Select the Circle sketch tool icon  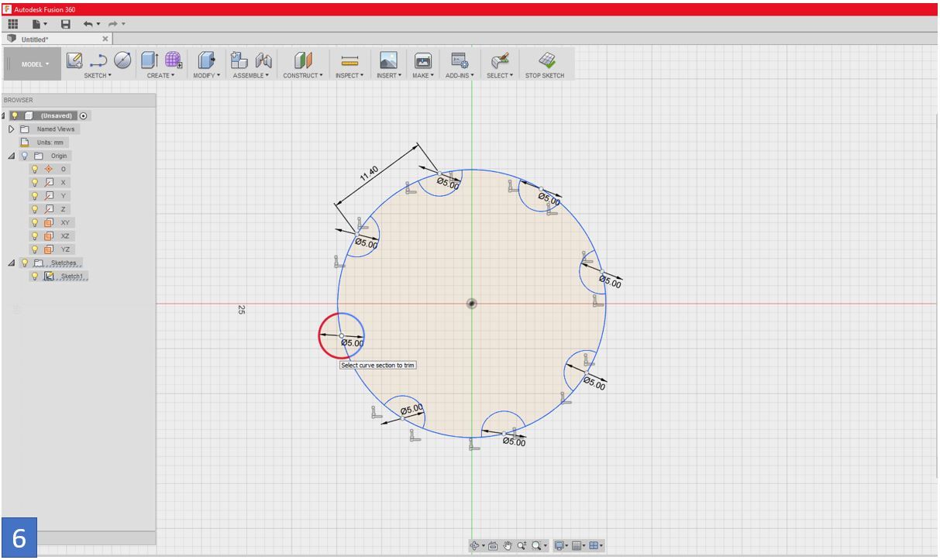point(122,60)
